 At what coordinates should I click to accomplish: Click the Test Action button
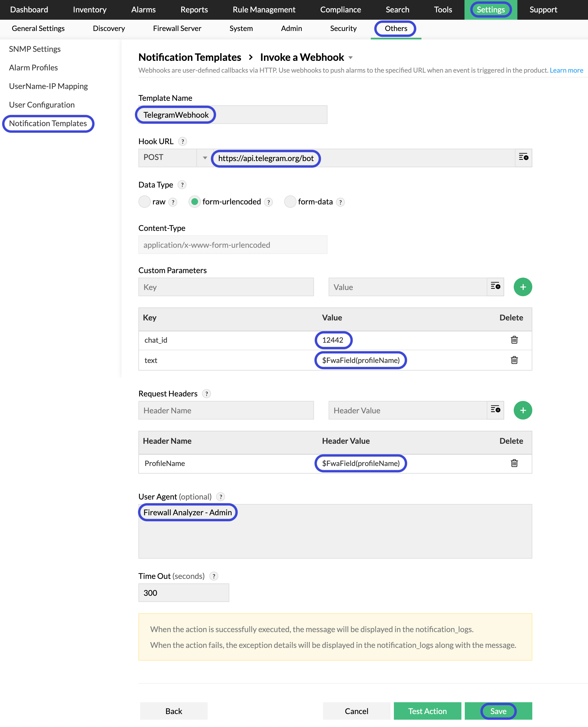click(427, 711)
